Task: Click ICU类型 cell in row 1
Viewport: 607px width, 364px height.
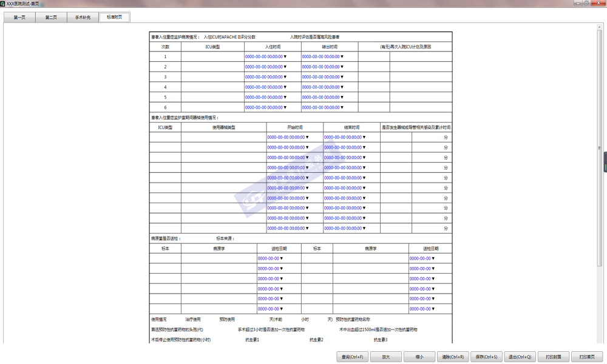Action: tap(212, 57)
